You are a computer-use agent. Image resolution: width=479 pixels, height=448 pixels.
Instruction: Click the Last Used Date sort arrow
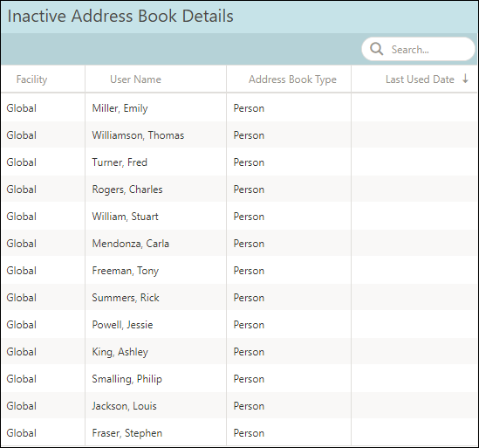click(x=465, y=79)
